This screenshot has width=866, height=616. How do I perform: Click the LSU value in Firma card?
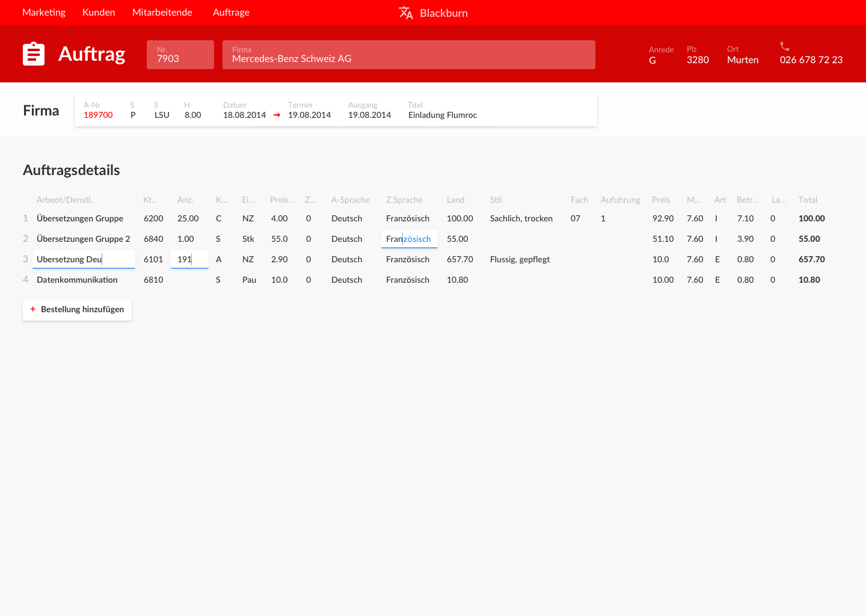[x=162, y=115]
